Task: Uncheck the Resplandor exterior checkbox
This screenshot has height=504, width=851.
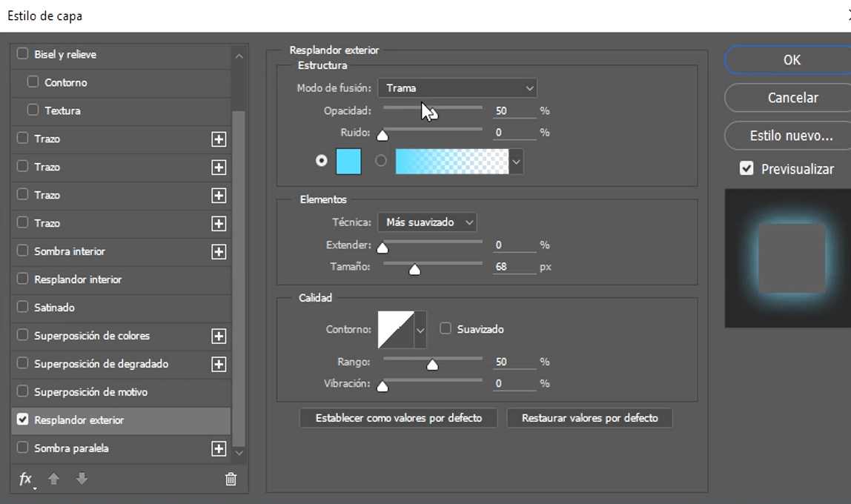Action: [22, 420]
